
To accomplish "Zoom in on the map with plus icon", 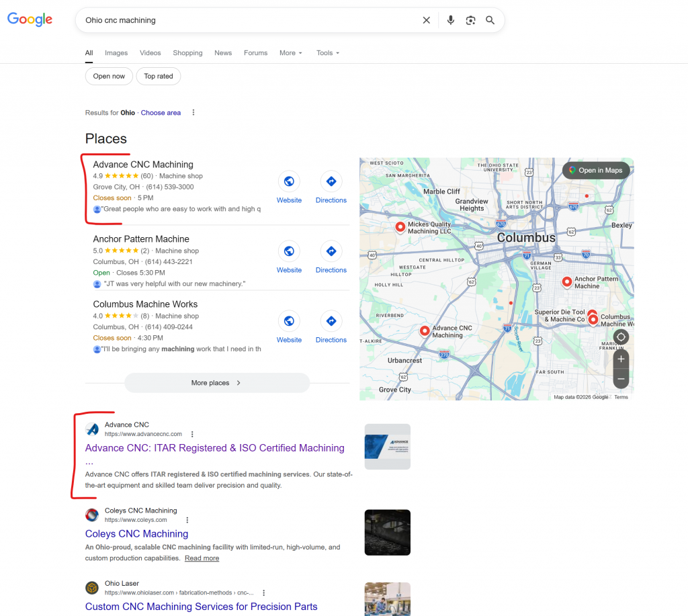I will pyautogui.click(x=620, y=359).
